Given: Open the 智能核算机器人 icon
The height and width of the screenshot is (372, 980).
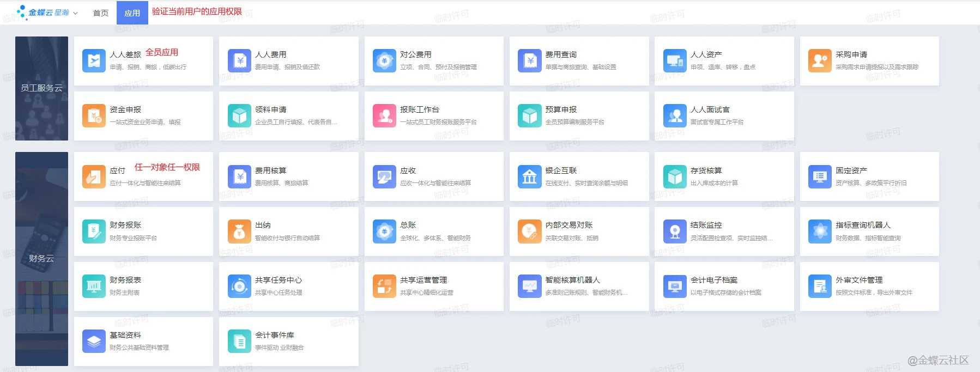Looking at the screenshot, I should (x=530, y=286).
